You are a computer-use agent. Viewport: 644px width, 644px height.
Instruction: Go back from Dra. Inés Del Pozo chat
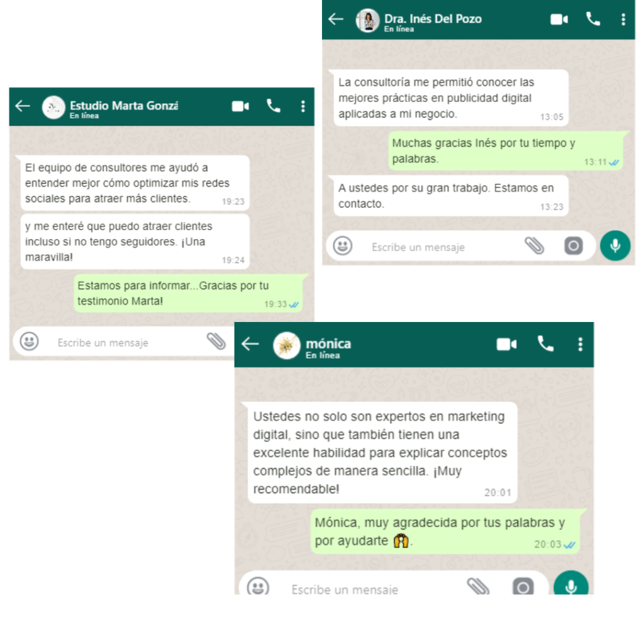click(336, 19)
